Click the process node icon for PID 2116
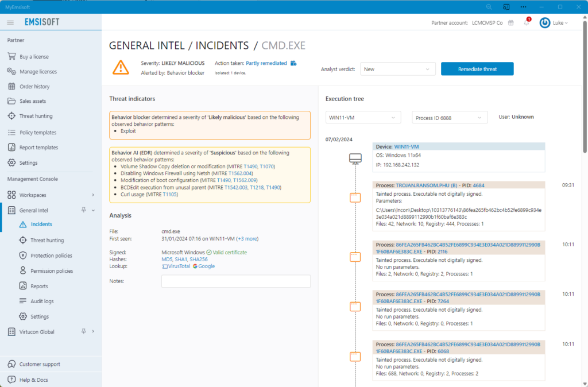 point(355,257)
